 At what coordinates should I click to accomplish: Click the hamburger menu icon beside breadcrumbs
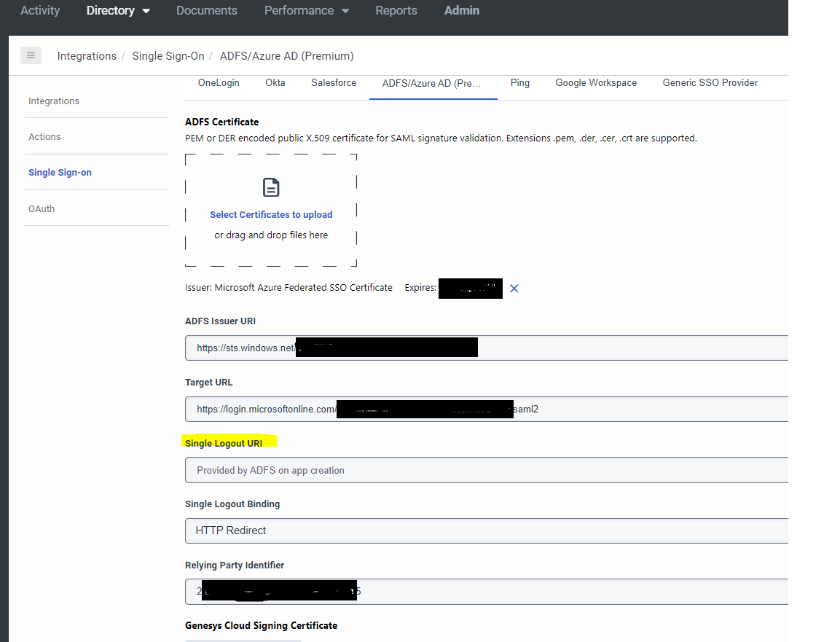click(31, 55)
